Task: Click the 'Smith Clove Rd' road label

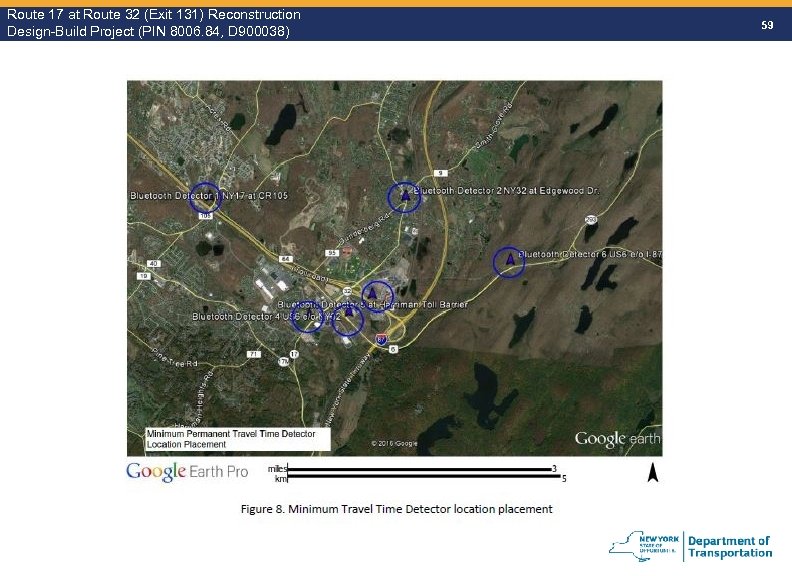Action: 494,126
